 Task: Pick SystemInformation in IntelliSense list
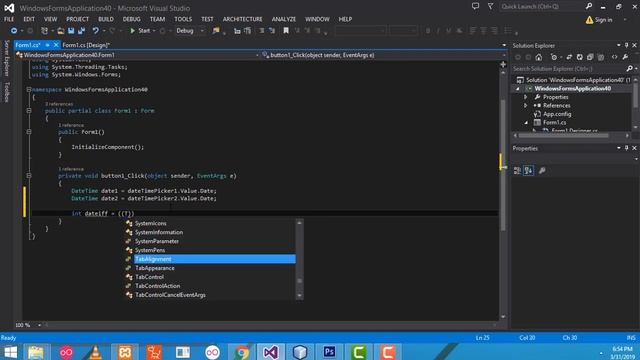(159, 232)
